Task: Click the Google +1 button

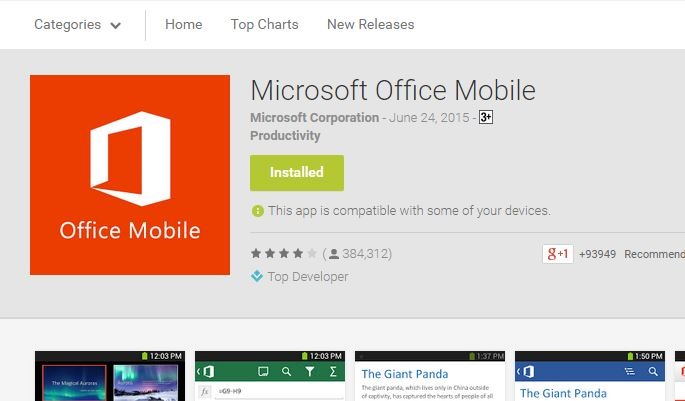Action: (557, 254)
